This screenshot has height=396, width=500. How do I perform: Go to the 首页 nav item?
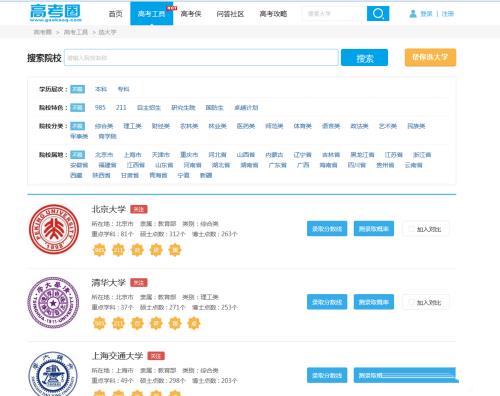pos(116,14)
